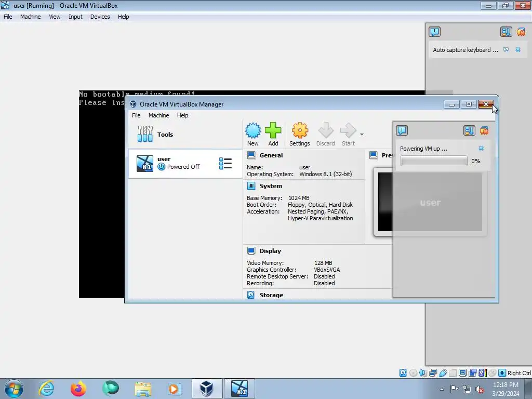Launch Firefox from taskbar

(x=78, y=389)
